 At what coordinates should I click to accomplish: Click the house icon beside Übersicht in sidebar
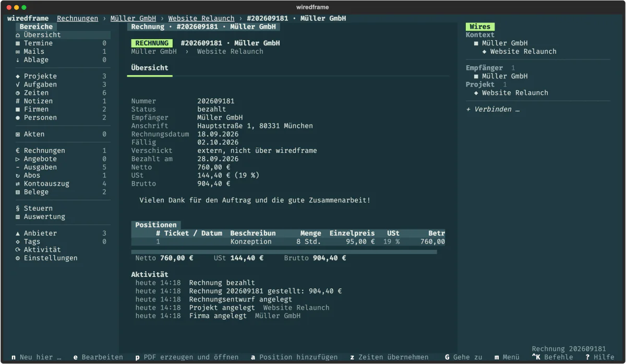coord(18,35)
